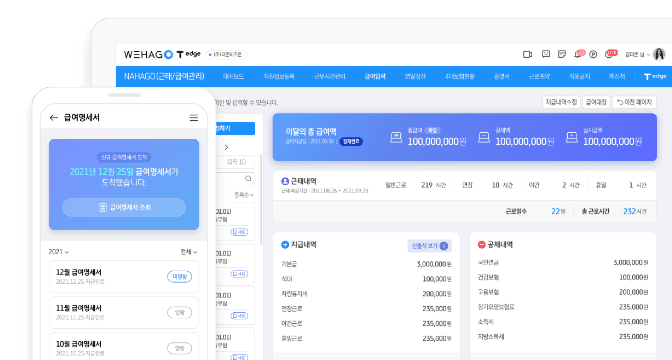Click the 실지급액 icon in the banner
The width and height of the screenshot is (672, 360).
pos(572,137)
